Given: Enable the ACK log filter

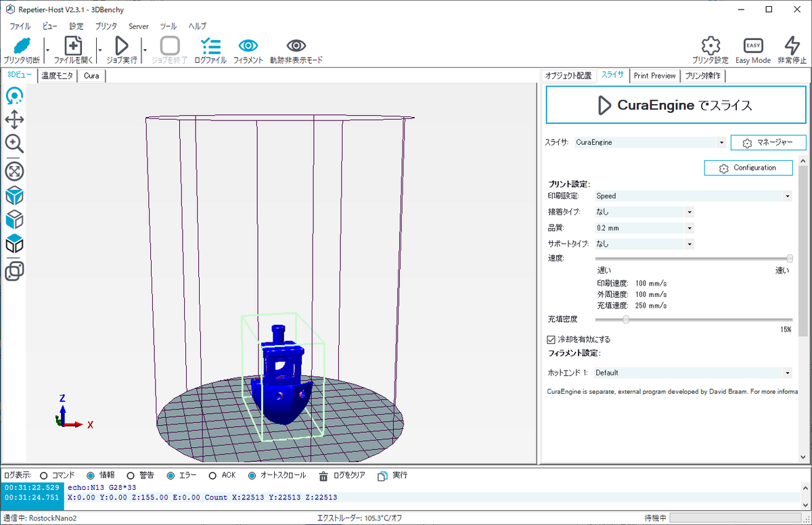Looking at the screenshot, I should tap(212, 476).
